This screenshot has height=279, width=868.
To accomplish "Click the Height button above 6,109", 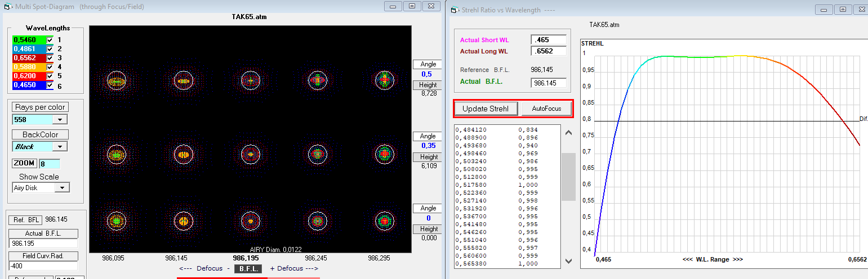I will tap(428, 157).
